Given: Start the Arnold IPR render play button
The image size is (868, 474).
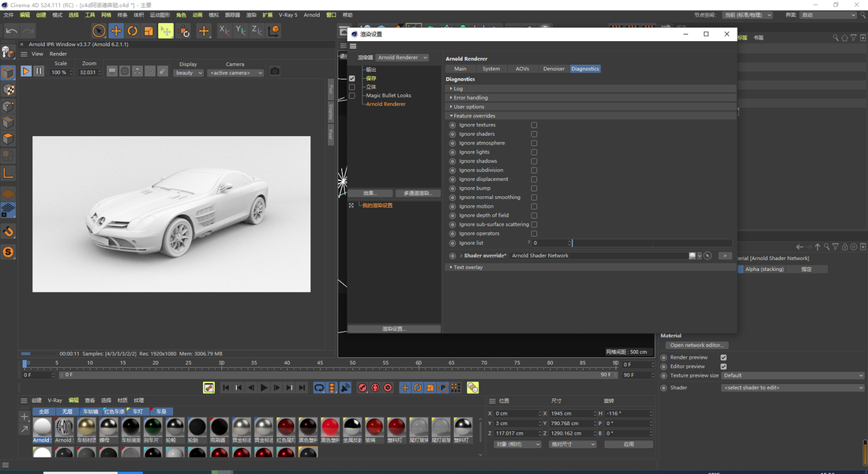Looking at the screenshot, I should (x=25, y=71).
